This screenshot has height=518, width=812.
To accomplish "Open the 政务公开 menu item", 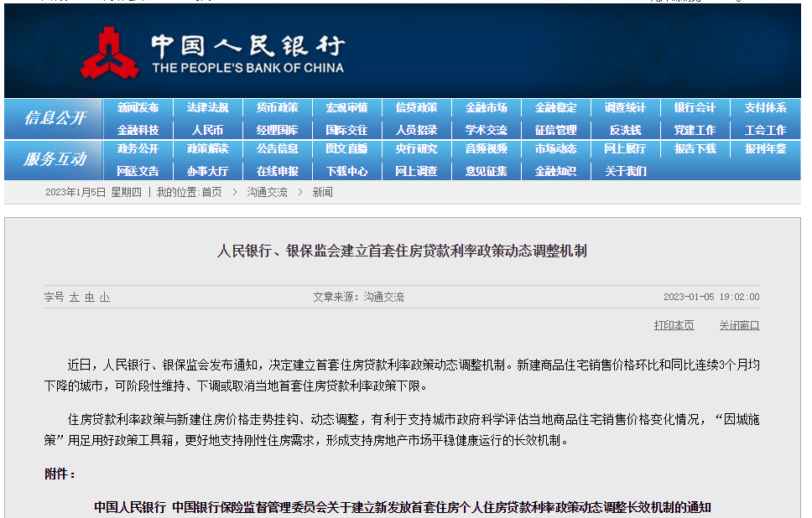I will point(138,149).
